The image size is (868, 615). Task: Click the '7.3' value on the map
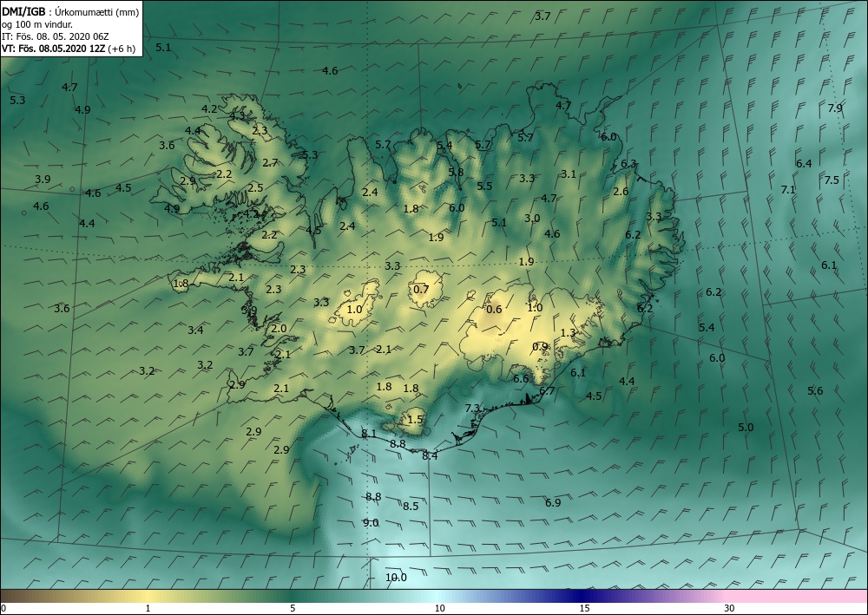click(472, 409)
